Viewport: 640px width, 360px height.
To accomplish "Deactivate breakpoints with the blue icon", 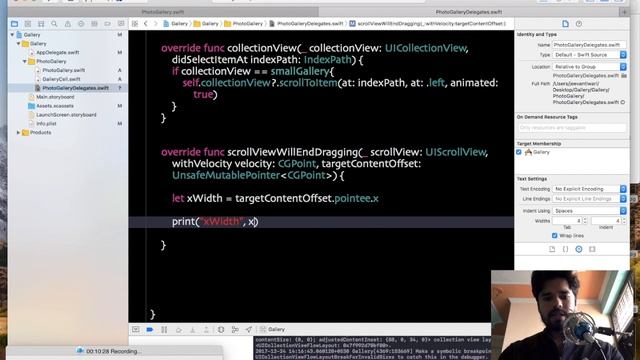I will click(150, 329).
